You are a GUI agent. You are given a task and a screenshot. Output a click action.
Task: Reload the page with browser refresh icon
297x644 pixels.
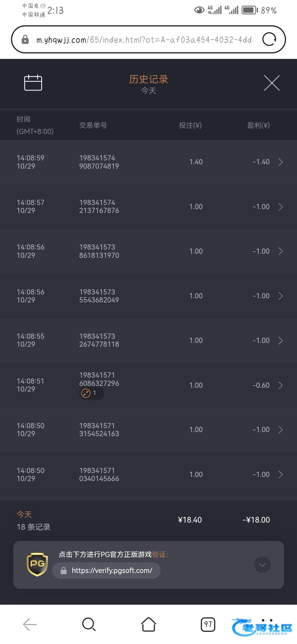tap(269, 39)
